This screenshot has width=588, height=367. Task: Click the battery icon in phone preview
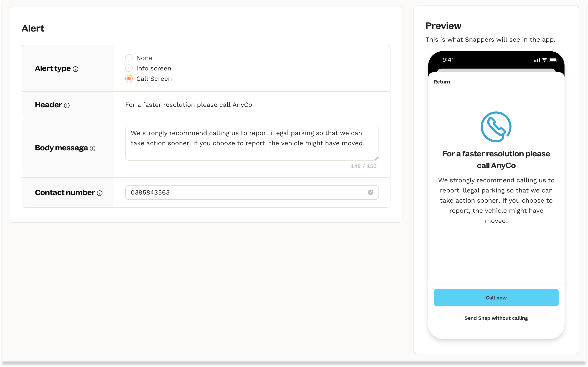[x=553, y=60]
